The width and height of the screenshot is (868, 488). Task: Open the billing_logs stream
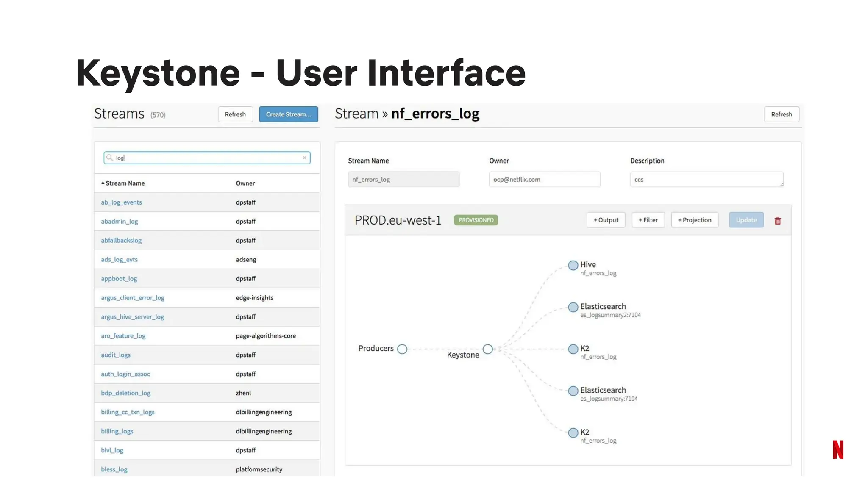pyautogui.click(x=117, y=431)
